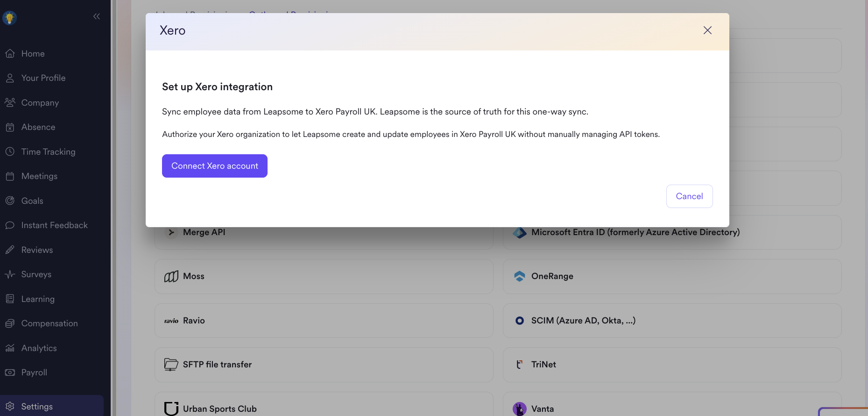Click the 'Learning' sidebar label
868x416 pixels.
(38, 299)
